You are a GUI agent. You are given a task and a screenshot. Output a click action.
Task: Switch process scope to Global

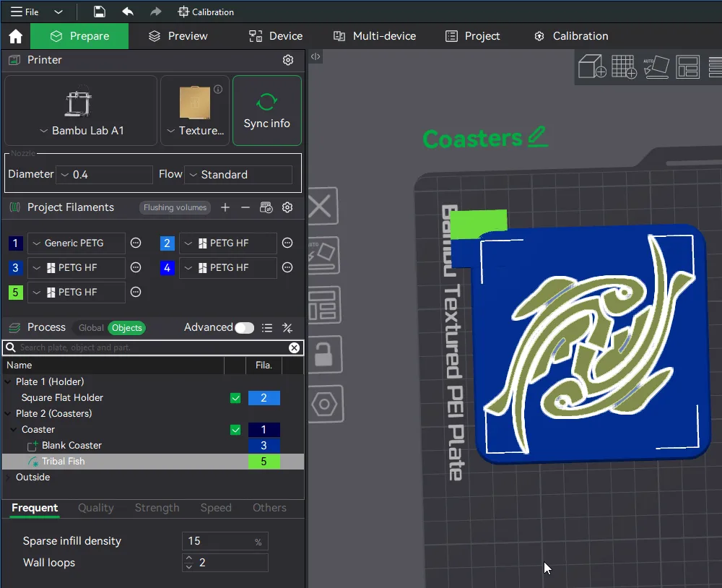pos(91,328)
